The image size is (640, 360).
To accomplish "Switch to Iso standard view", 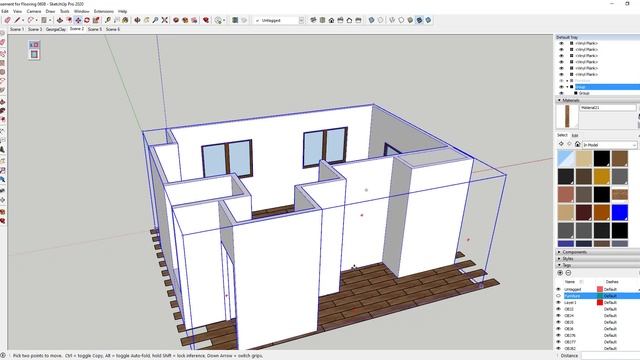I will coord(313,20).
